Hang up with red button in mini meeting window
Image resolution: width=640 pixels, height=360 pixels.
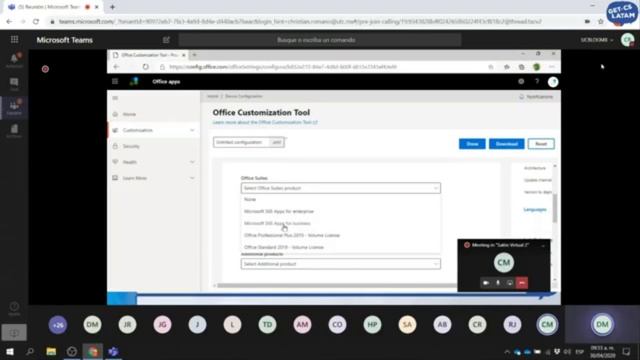coord(522,282)
